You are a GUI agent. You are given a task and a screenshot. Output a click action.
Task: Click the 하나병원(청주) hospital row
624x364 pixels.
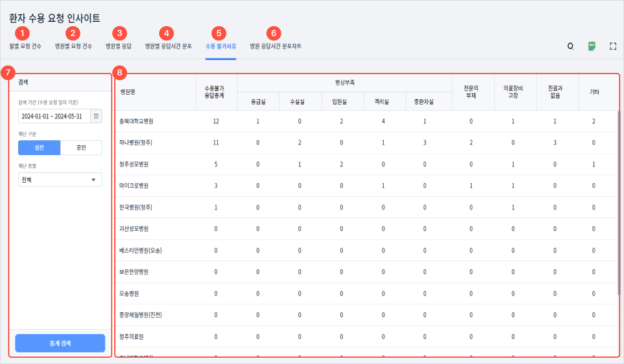tap(137, 143)
